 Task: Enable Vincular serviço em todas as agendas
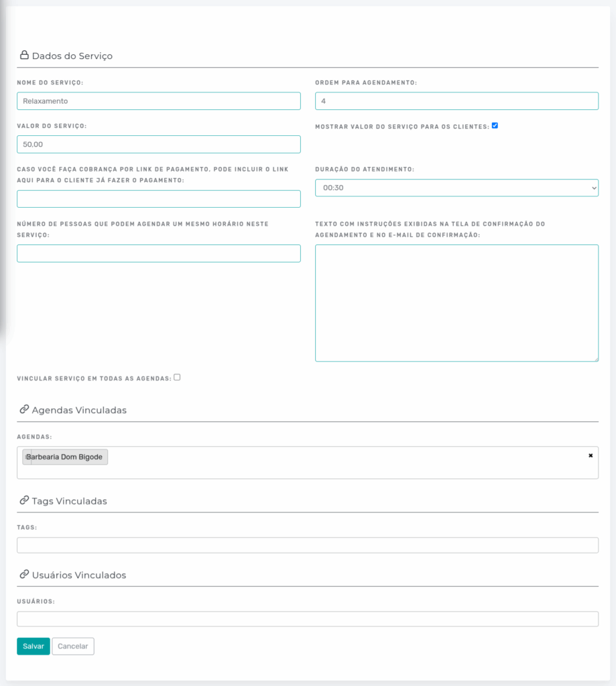coord(177,377)
